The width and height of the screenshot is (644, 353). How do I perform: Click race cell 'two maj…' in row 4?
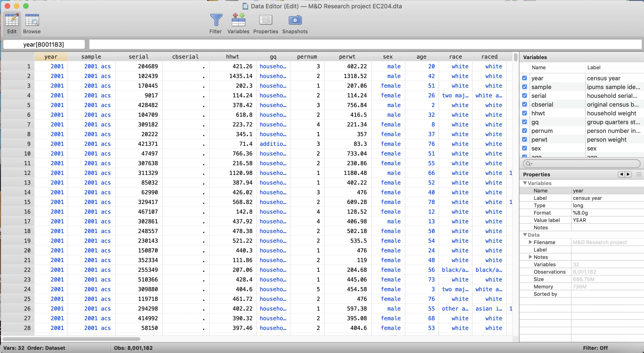[x=456, y=95]
